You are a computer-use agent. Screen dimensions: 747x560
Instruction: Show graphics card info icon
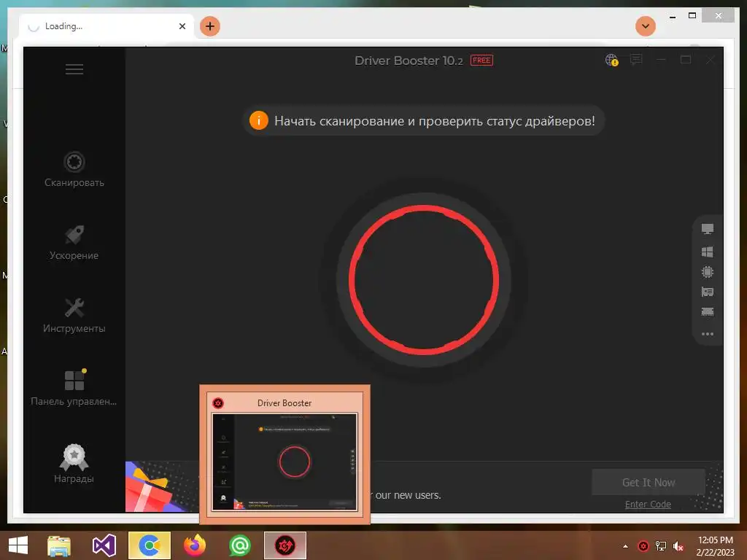tap(708, 292)
